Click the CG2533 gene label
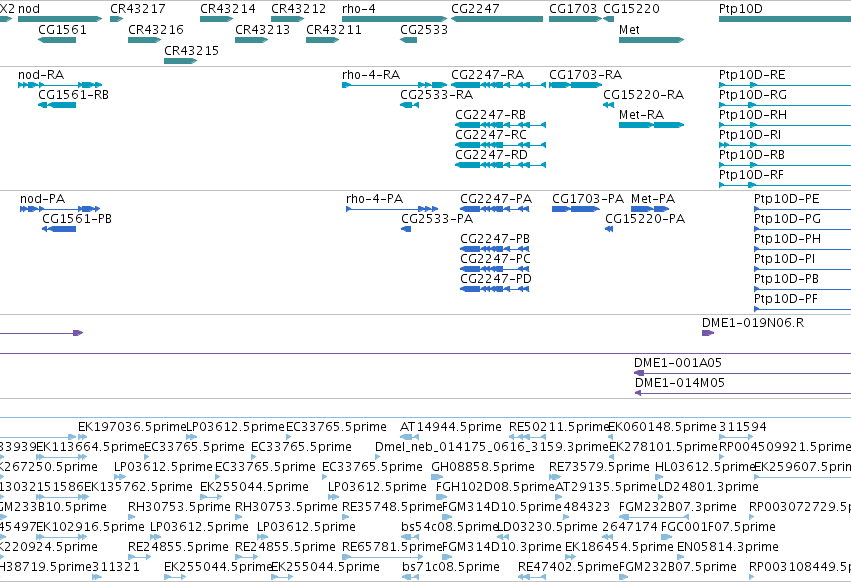Screen dimensions: 851x582 [x=424, y=29]
